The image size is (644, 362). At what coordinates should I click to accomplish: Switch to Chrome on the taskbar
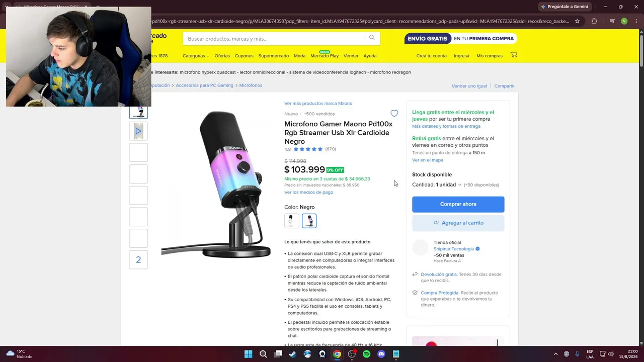337,354
